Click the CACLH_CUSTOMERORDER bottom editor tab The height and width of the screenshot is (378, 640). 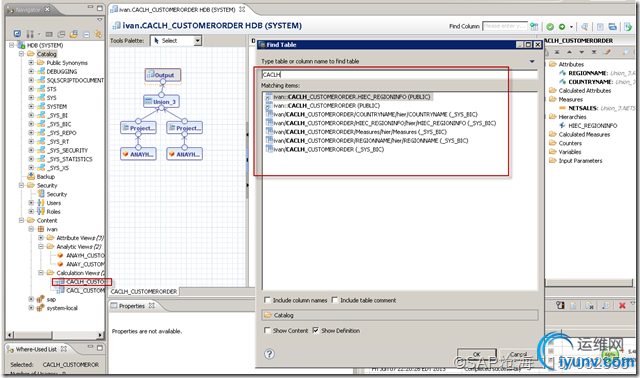click(144, 291)
